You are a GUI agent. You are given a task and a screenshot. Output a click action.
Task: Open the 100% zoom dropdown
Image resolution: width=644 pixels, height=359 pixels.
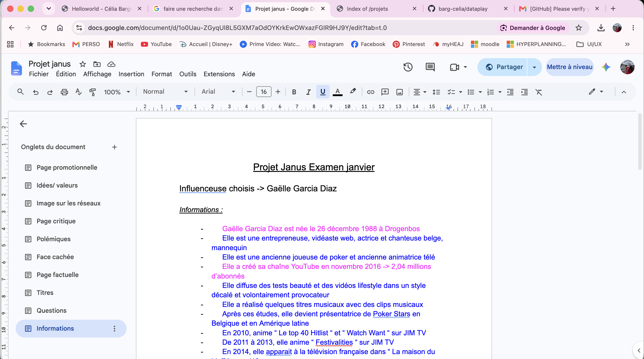[x=117, y=92]
